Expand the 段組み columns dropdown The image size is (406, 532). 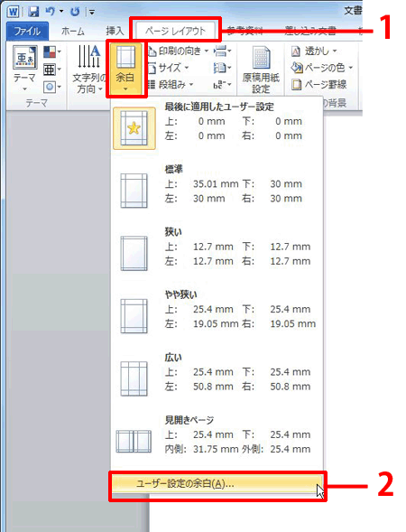click(x=171, y=84)
